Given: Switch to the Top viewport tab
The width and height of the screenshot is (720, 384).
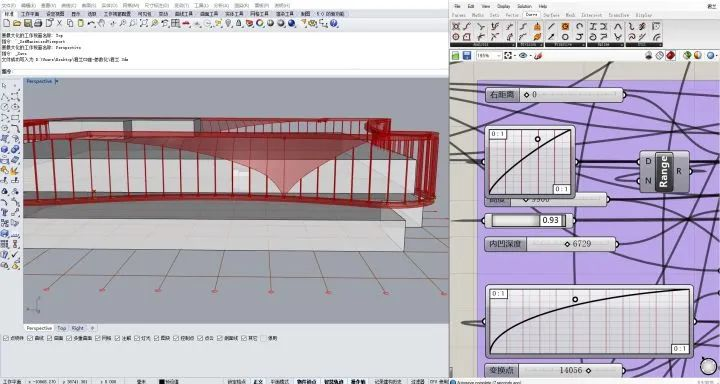Looking at the screenshot, I should (x=62, y=328).
